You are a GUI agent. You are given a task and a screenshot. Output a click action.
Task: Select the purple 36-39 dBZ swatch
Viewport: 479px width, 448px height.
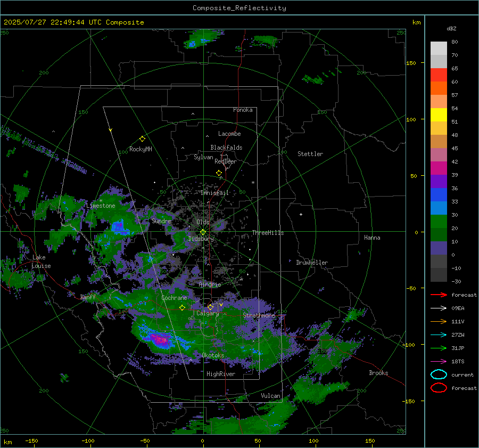click(x=439, y=181)
